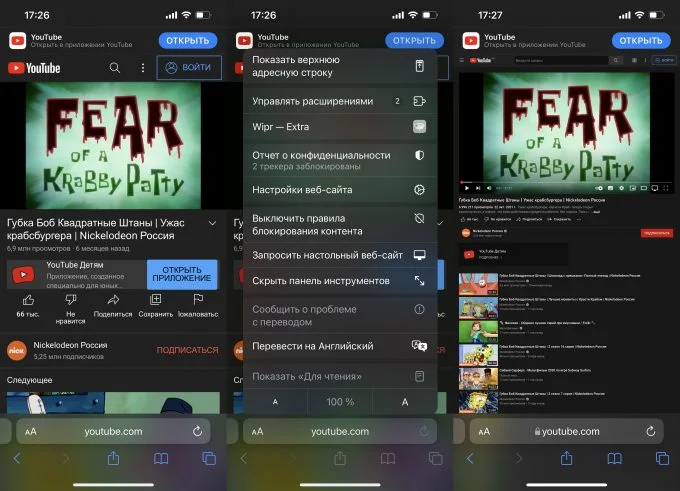Tap ВОЙТИ sign-in button on left screen
The image size is (680, 491).
189,68
